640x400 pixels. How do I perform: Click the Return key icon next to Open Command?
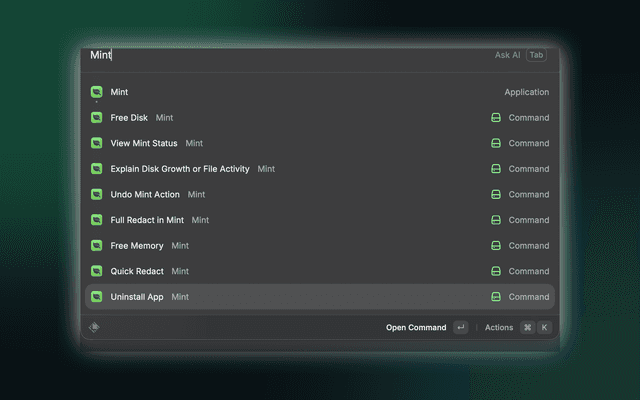pos(461,327)
